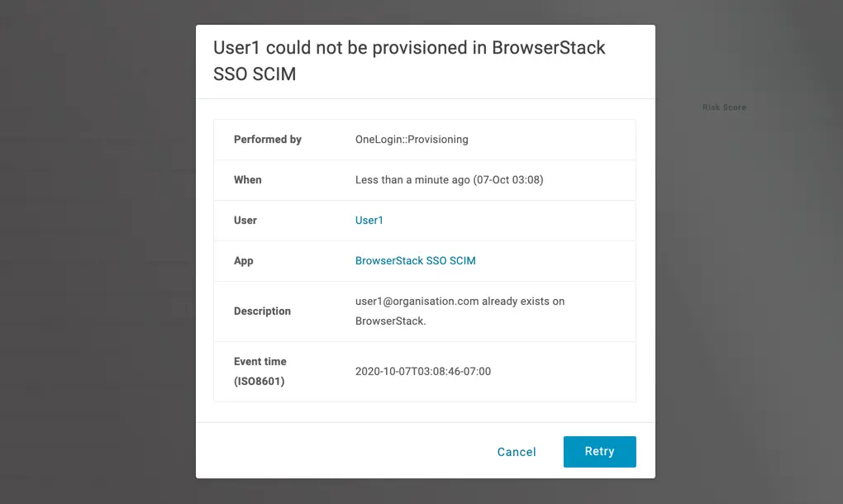The height and width of the screenshot is (504, 843).
Task: Click the "User1 could not be provisioned" heading
Action: [x=409, y=48]
